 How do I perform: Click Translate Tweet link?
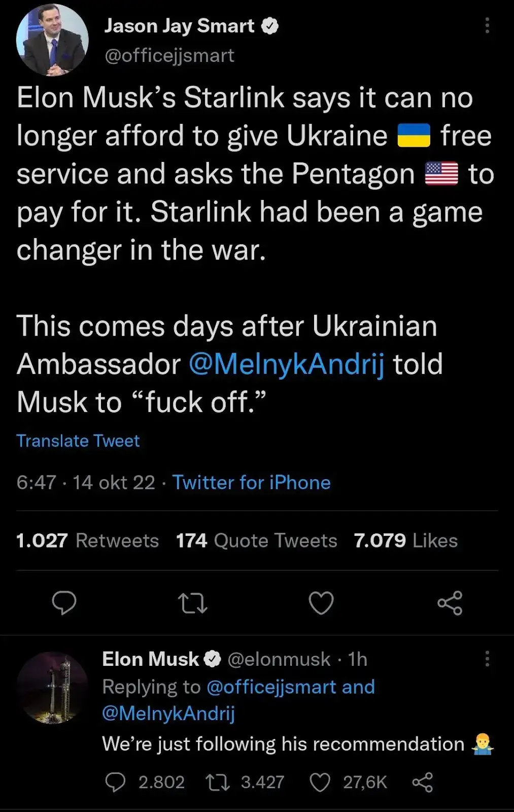78,441
